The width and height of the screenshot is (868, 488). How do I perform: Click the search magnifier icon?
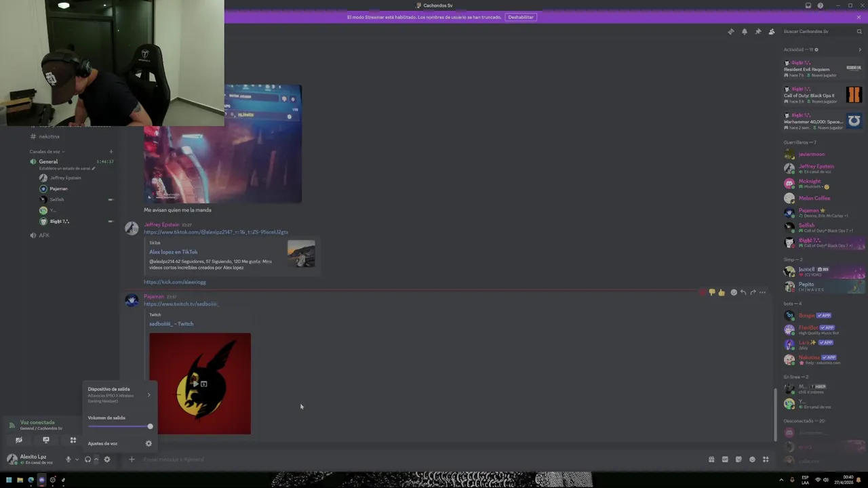click(x=859, y=31)
